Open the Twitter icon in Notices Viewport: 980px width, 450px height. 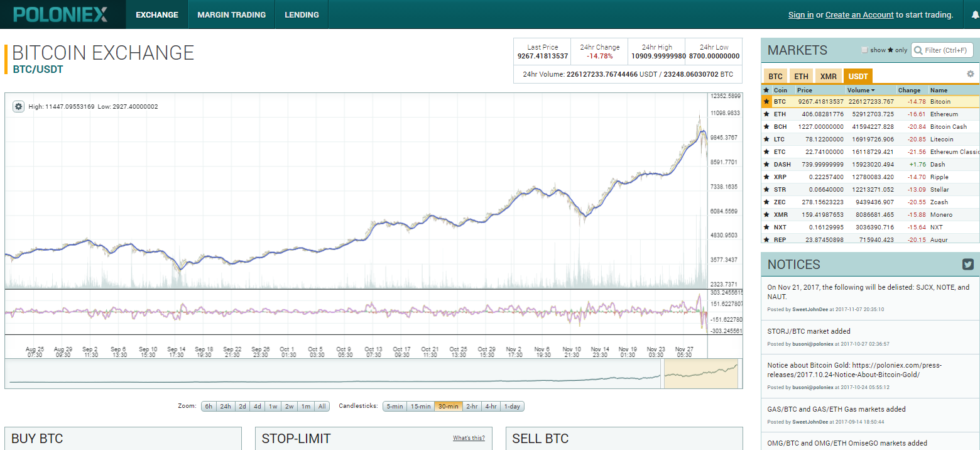(x=968, y=265)
